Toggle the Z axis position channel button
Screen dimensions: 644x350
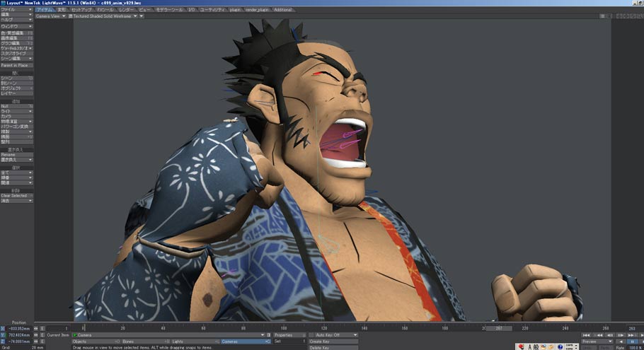pyautogui.click(x=2, y=341)
